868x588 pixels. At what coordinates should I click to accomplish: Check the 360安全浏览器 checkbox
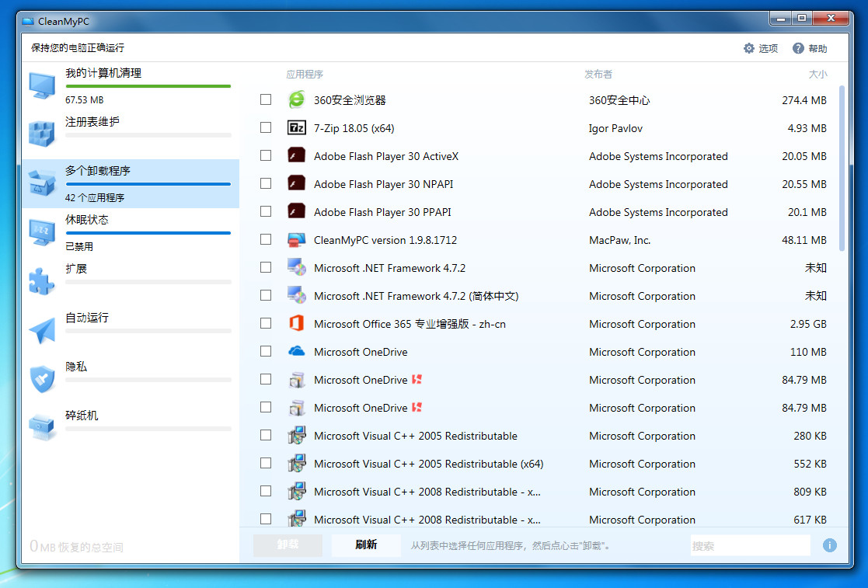click(266, 100)
